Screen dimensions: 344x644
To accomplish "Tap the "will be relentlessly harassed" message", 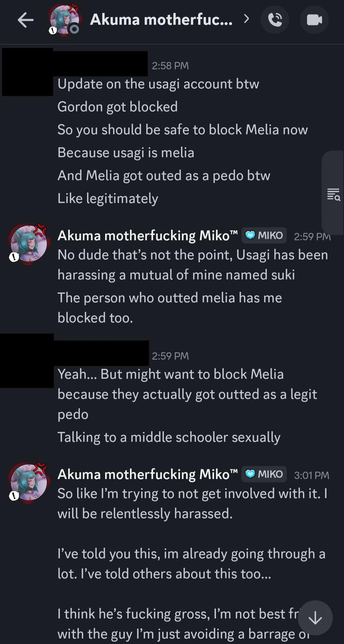I will (145, 513).
